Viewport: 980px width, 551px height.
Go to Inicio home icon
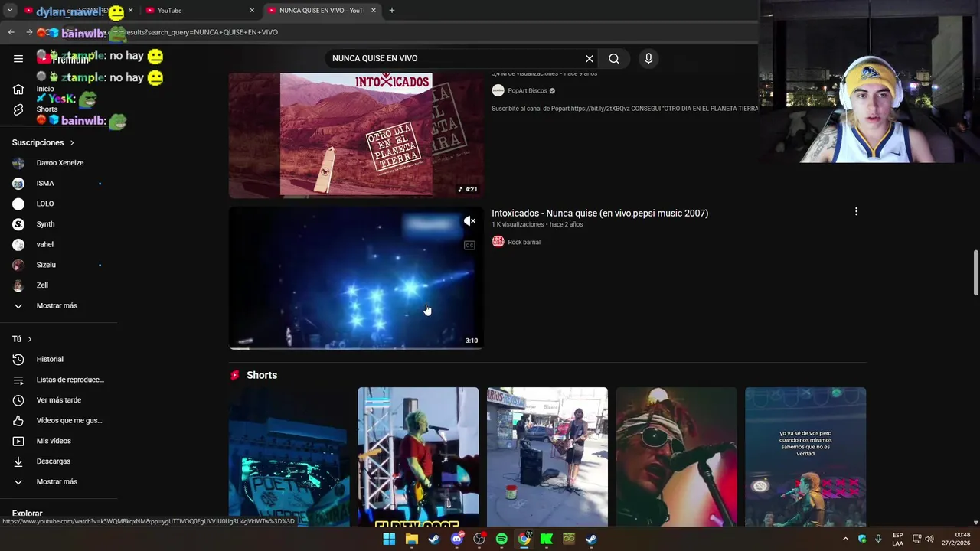18,90
